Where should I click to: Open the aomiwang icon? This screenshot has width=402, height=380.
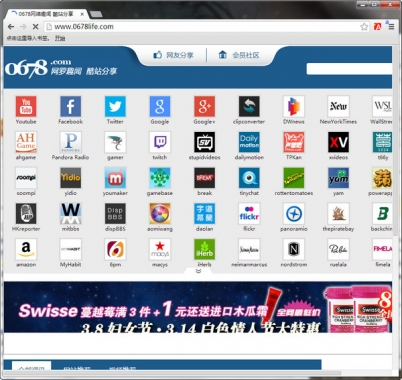(x=160, y=213)
